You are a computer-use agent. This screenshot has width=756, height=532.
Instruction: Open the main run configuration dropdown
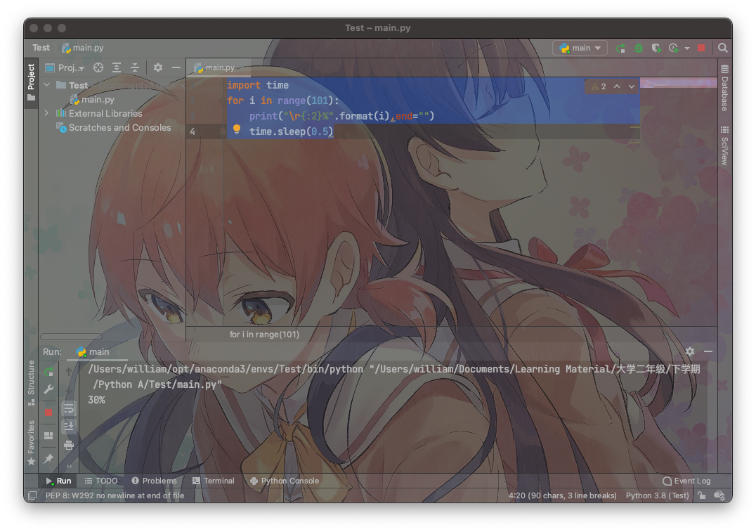580,48
